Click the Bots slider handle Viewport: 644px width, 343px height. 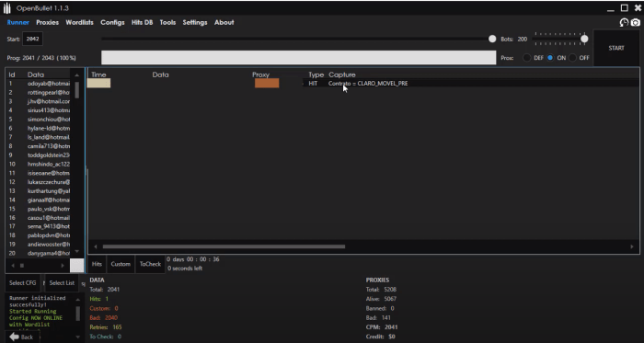pos(584,39)
